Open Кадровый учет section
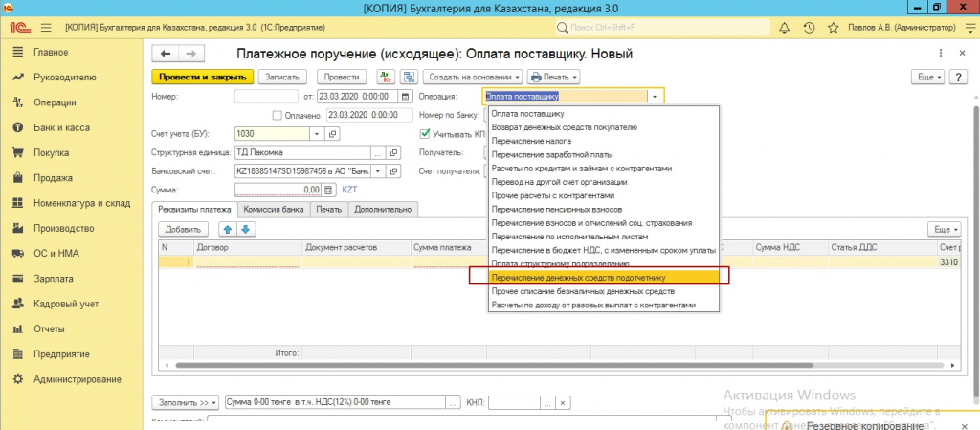 coord(66,304)
